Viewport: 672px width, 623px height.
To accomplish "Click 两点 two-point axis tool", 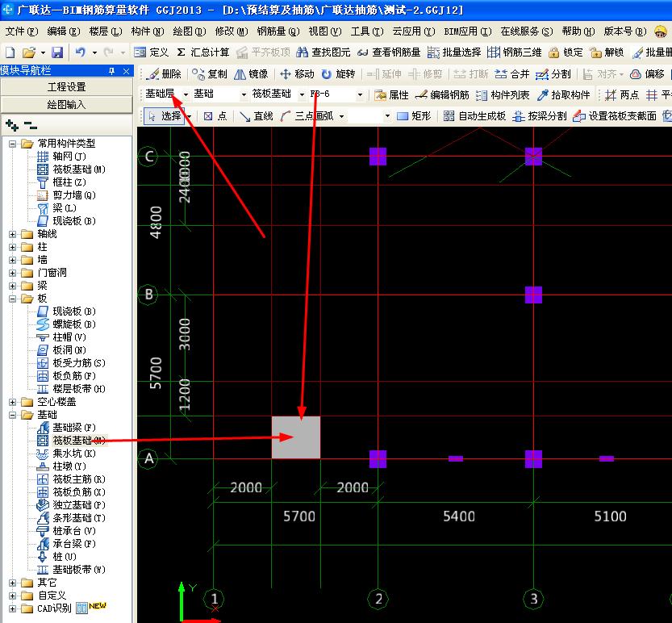I will click(x=622, y=94).
